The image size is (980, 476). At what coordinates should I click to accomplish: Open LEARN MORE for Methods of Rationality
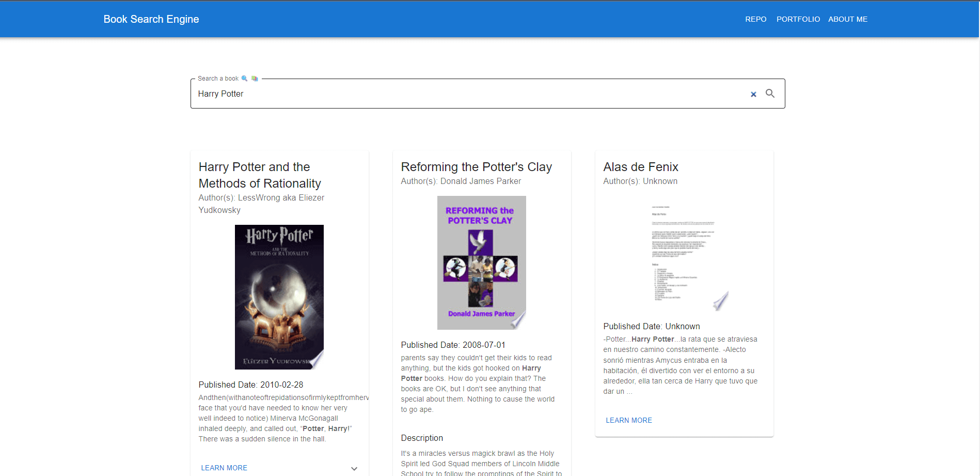click(x=224, y=468)
